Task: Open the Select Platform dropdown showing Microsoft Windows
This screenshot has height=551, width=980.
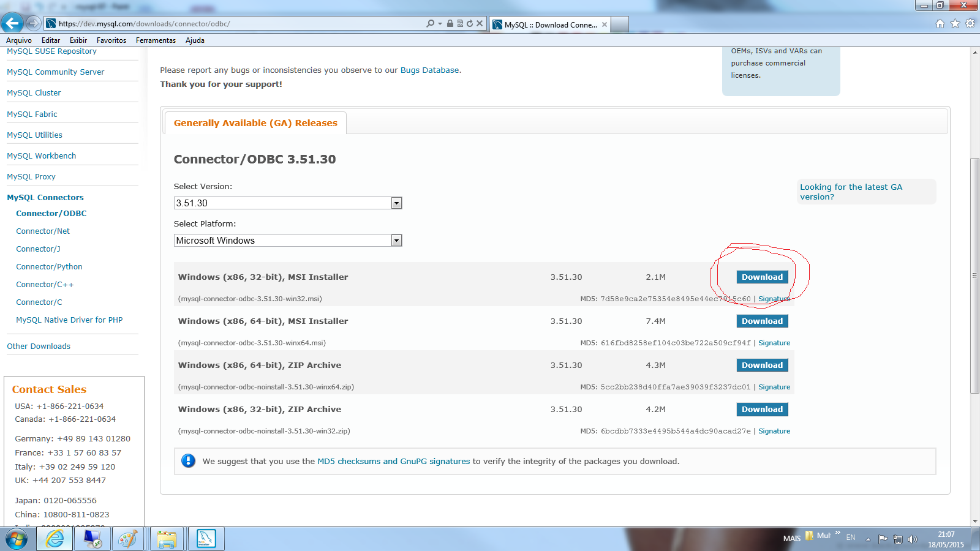Action: (x=288, y=241)
